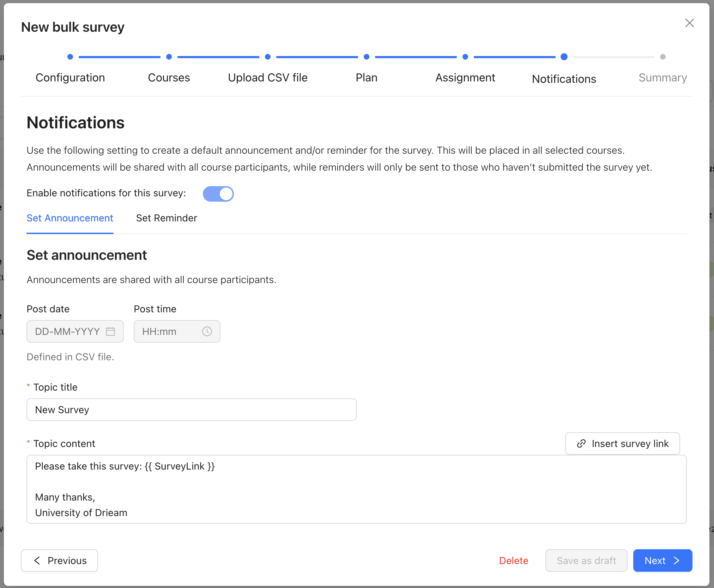This screenshot has height=588, width=714.
Task: Jump to the Summary step
Action: pos(663,78)
